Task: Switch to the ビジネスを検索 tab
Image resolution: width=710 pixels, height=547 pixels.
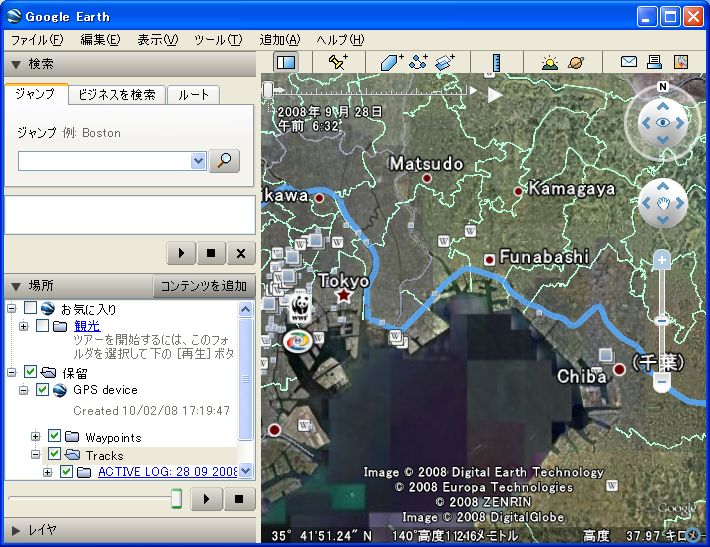Action: (x=117, y=95)
